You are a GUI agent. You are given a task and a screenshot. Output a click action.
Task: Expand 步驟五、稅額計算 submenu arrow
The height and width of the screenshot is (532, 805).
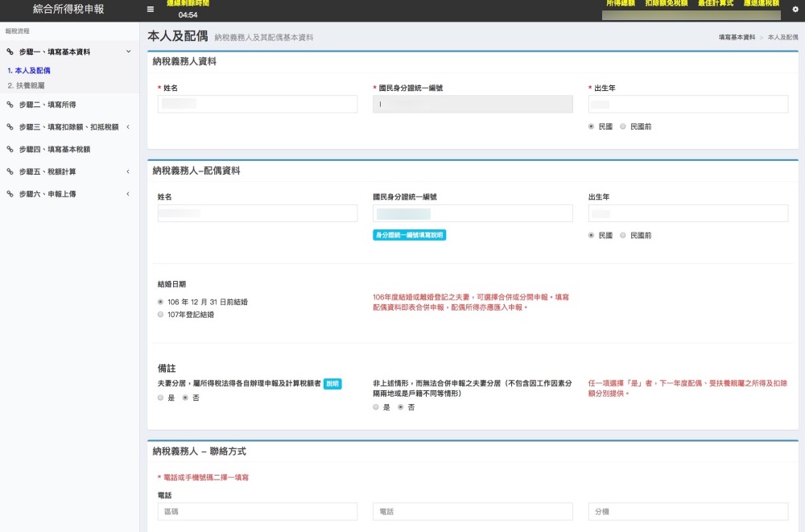coord(128,172)
